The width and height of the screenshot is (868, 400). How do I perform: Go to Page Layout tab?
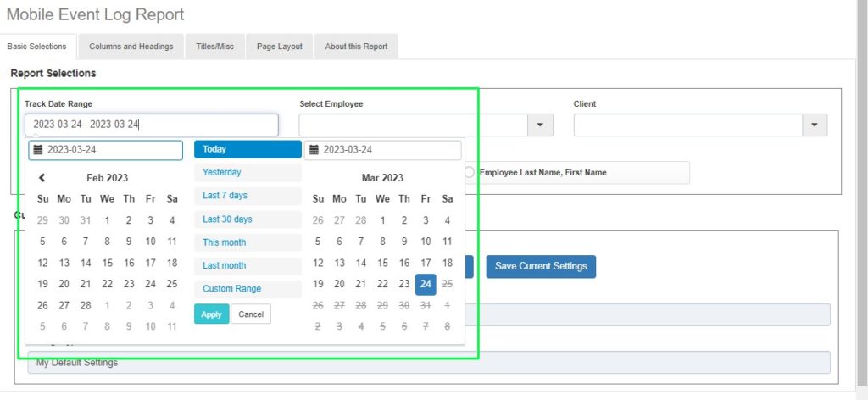pos(280,47)
